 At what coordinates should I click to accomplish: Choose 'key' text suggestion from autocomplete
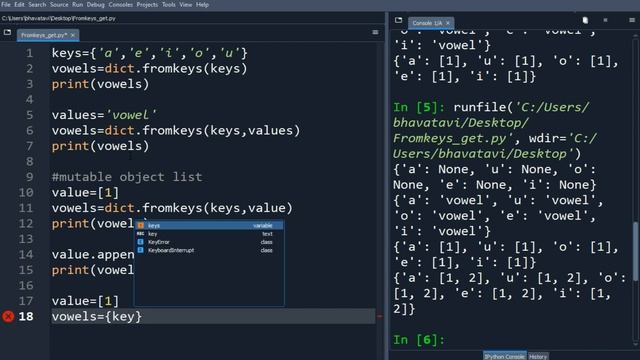tap(209, 234)
